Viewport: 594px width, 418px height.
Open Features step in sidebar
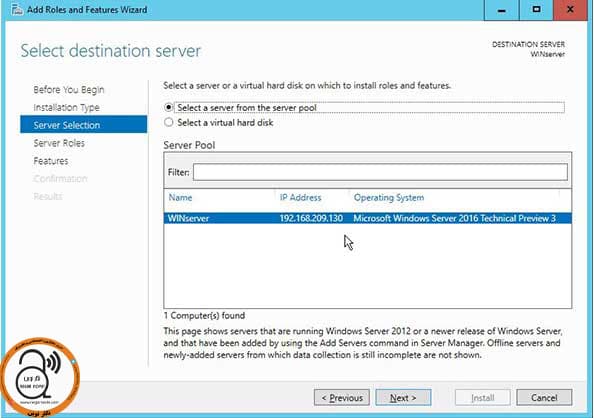click(51, 161)
